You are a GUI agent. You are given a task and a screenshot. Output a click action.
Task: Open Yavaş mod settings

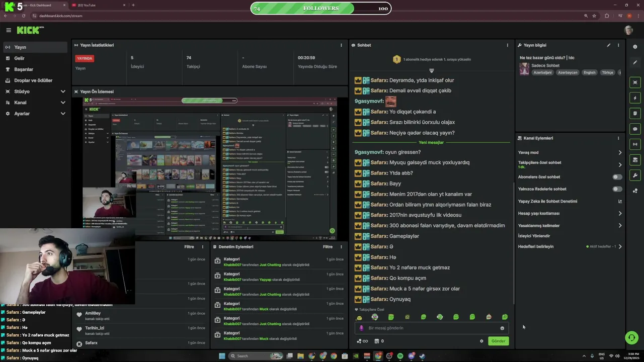[x=570, y=152]
